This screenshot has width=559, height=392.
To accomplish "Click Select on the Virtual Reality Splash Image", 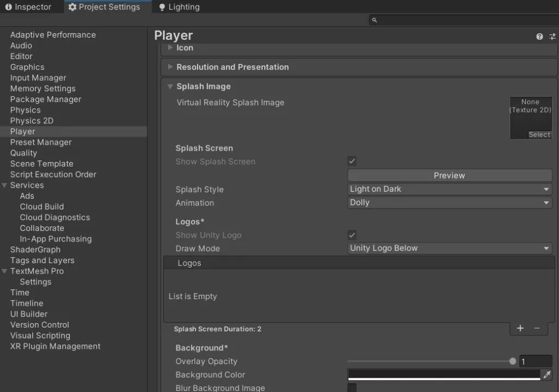I will 539,134.
